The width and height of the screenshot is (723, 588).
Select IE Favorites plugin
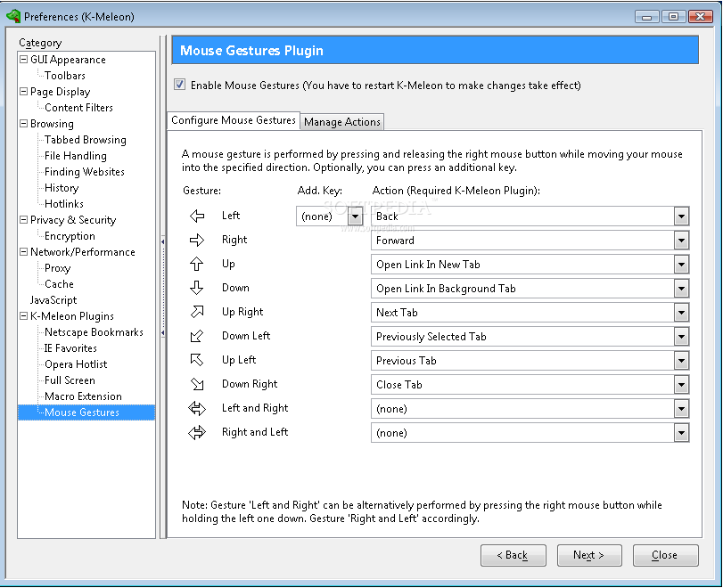pos(70,348)
